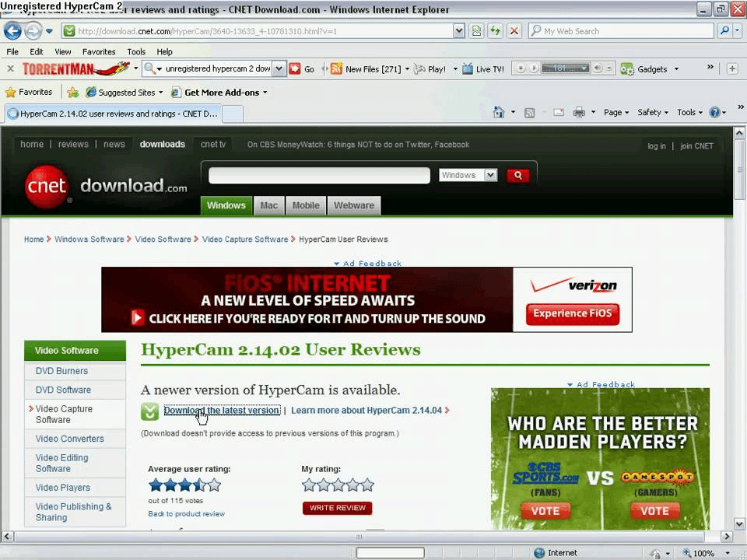This screenshot has height=560, width=747.
Task: Click the Home icon in command bar
Action: pyautogui.click(x=499, y=112)
